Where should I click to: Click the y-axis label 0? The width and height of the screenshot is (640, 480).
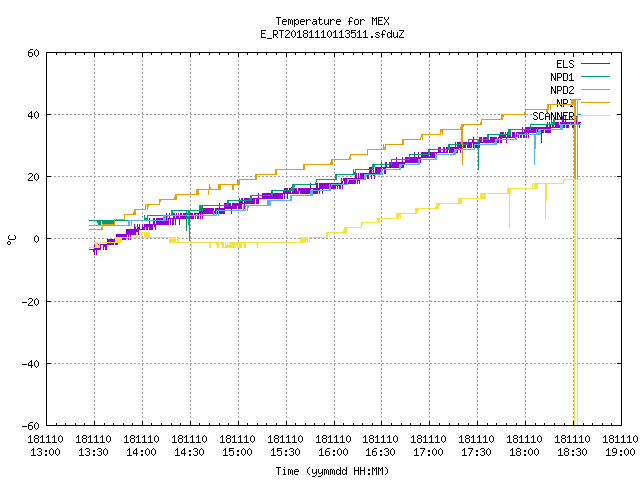(37, 239)
